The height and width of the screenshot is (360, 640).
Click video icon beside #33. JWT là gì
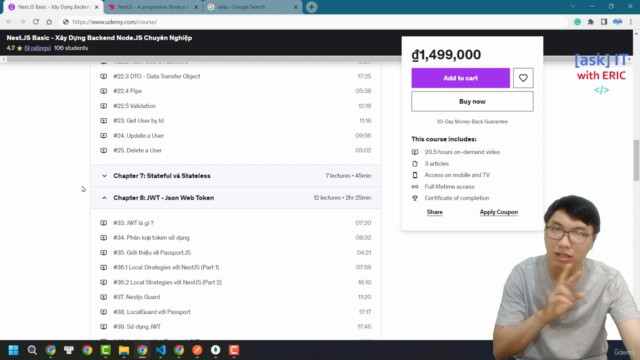(104, 223)
